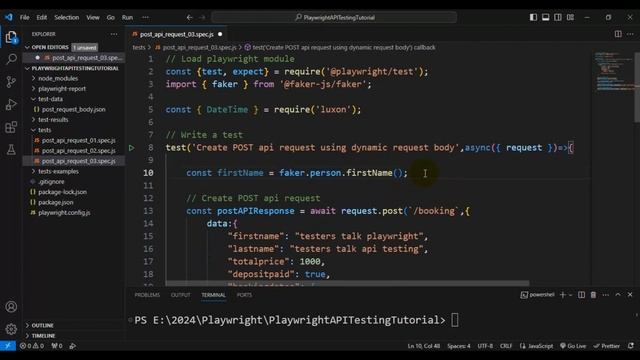
Task: Click Spaces: 4 indentation setting
Action: tap(458, 346)
